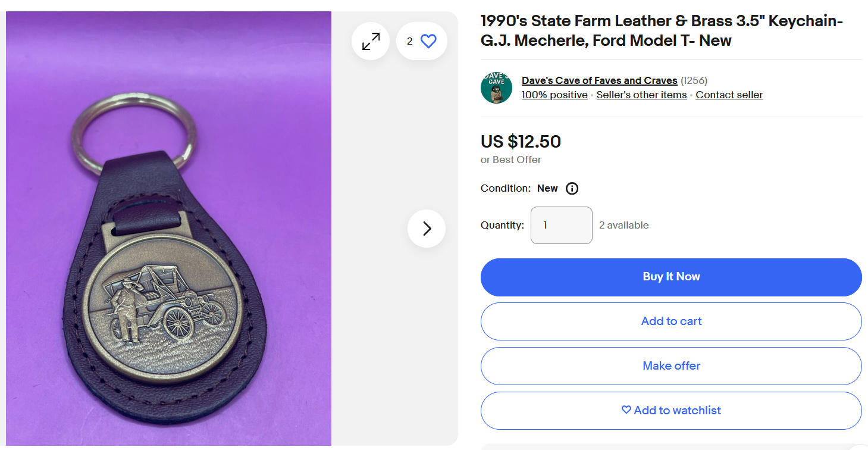
Task: Click the heart icon above the photo
Action: (428, 42)
